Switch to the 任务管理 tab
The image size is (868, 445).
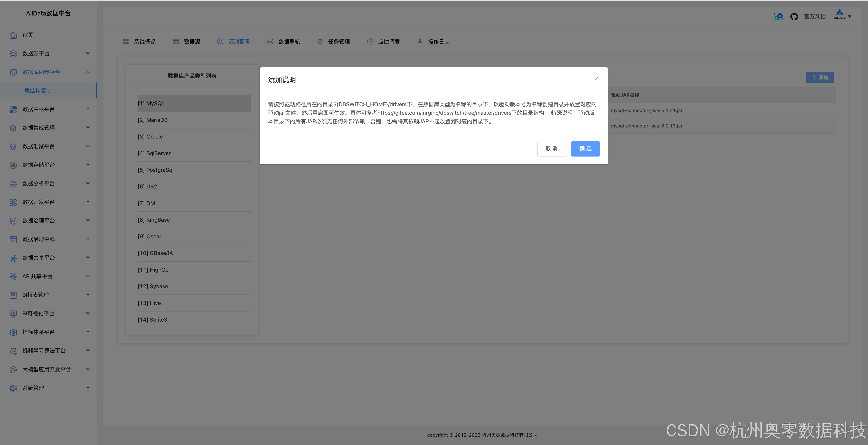[339, 41]
